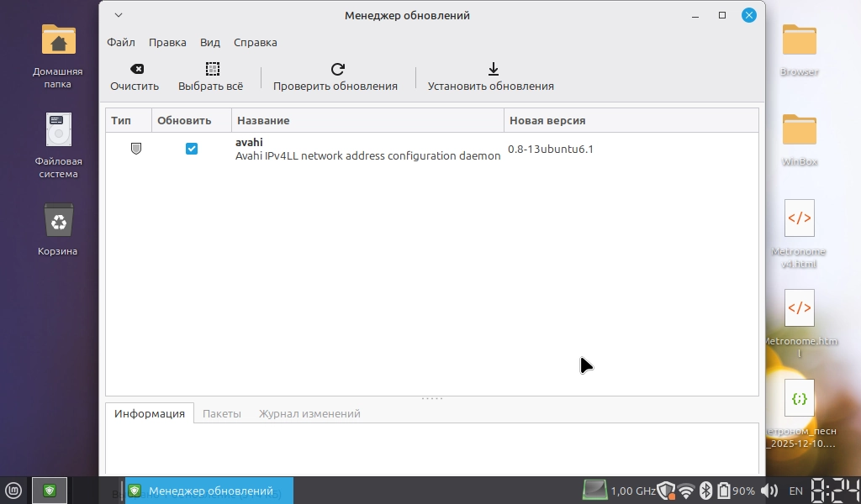Viewport: 861px width, 504px height.
Task: Sort by the Новая версия column header
Action: pos(631,120)
